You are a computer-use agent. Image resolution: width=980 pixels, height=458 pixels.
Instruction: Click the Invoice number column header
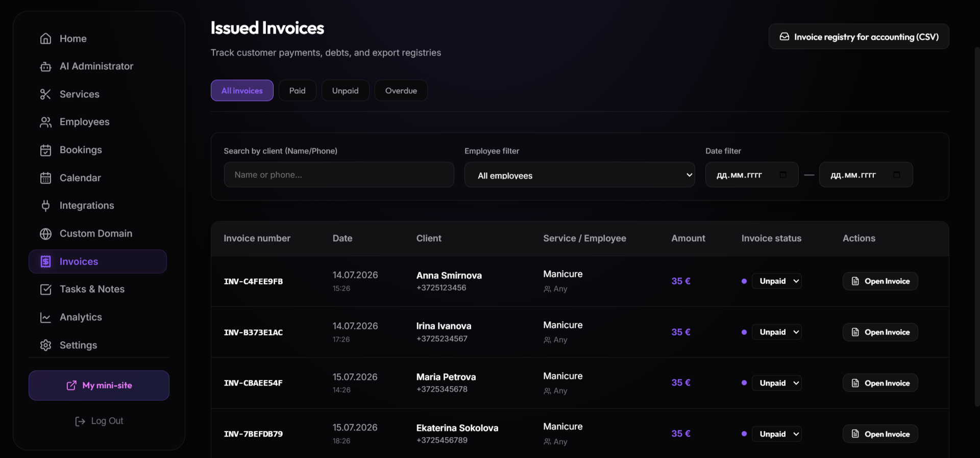tap(257, 238)
